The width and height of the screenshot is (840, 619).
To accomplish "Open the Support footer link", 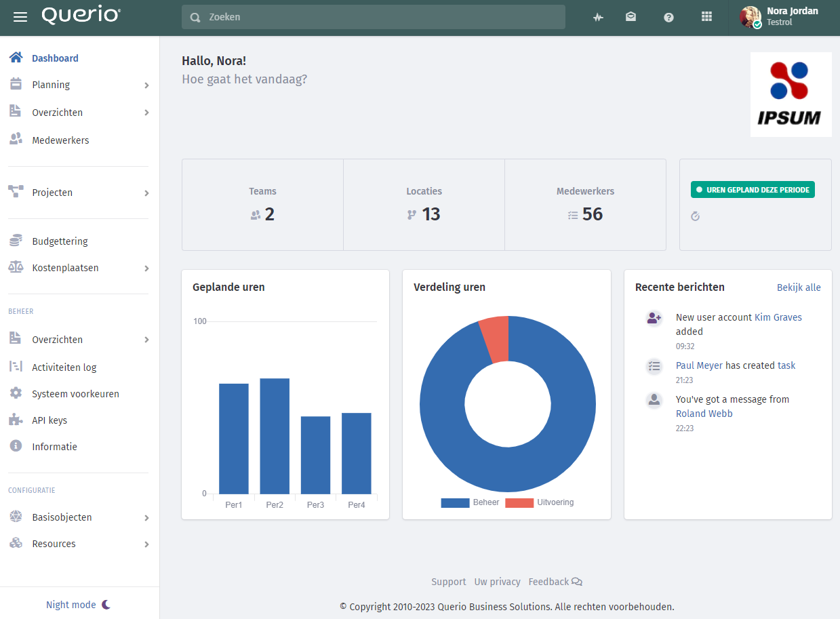I will 449,582.
